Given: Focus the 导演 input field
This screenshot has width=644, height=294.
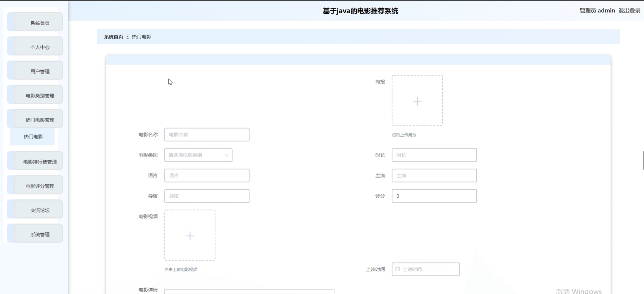Looking at the screenshot, I should 207,196.
